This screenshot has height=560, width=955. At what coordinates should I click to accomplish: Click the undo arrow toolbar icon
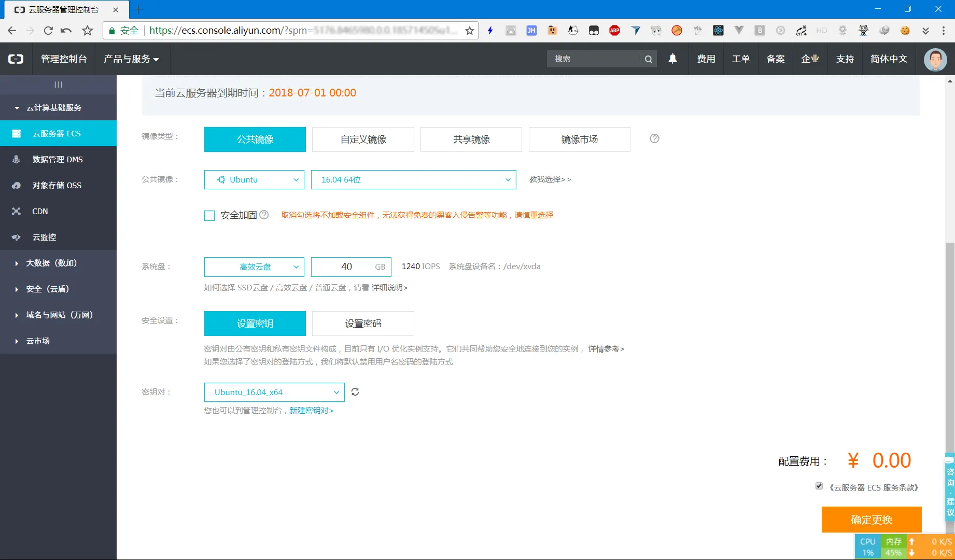click(66, 31)
